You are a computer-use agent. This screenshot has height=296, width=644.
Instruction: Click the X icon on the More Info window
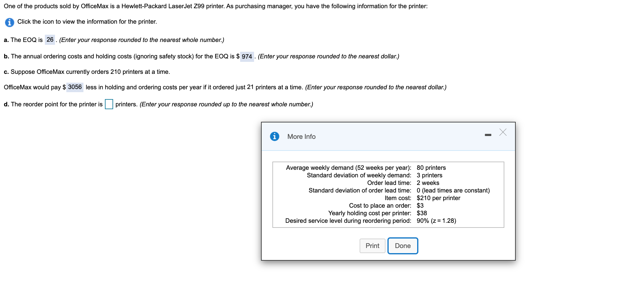click(x=503, y=133)
